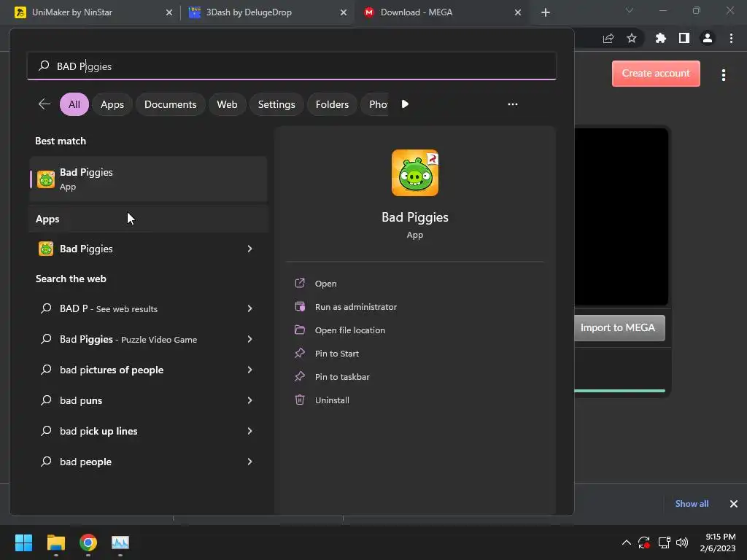The image size is (747, 560).
Task: Click the MEGA download progress bar
Action: (x=620, y=391)
